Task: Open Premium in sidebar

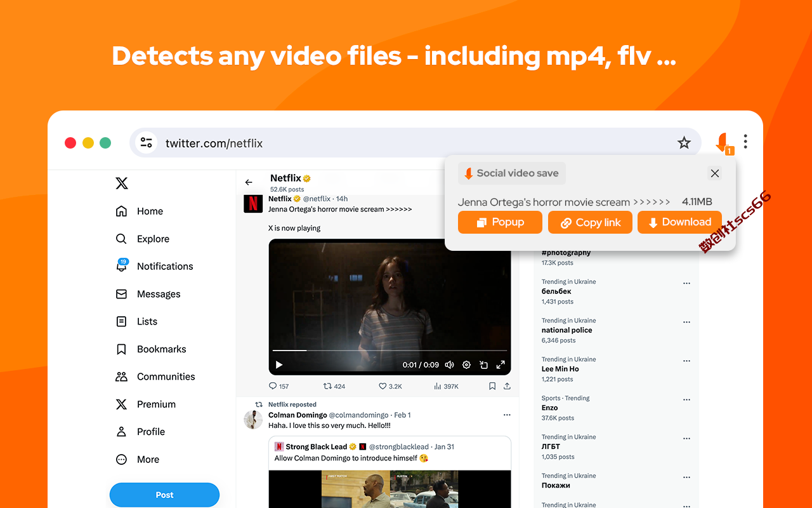Action: pos(145,404)
